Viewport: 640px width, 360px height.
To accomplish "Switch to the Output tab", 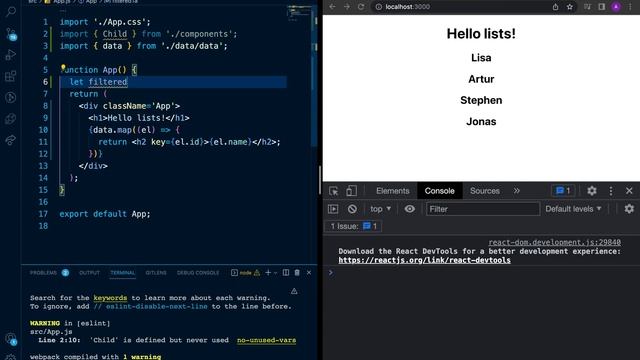I will pos(89,273).
